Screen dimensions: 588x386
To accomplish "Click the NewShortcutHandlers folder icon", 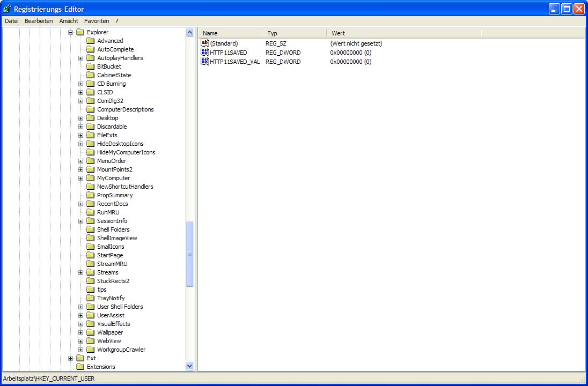I will (90, 187).
